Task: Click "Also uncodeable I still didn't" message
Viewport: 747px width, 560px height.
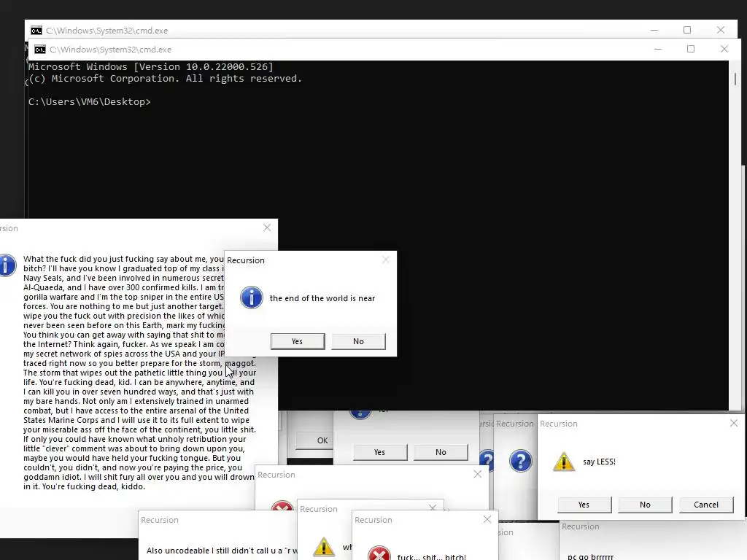Action: [222, 551]
